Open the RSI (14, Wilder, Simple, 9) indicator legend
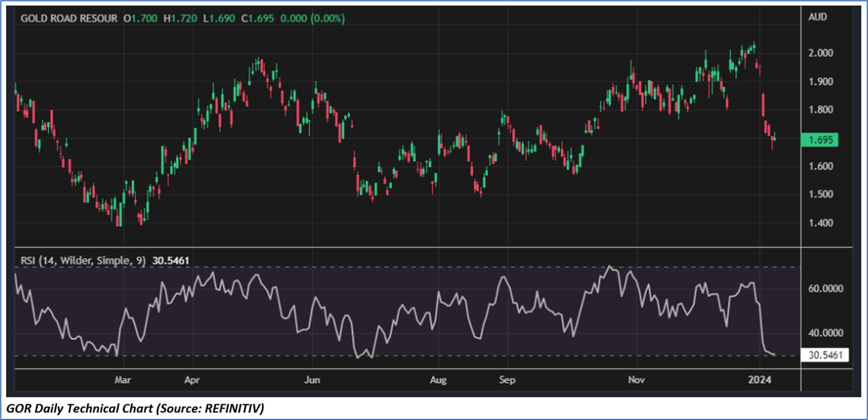Image resolution: width=868 pixels, height=420 pixels. coord(80,260)
